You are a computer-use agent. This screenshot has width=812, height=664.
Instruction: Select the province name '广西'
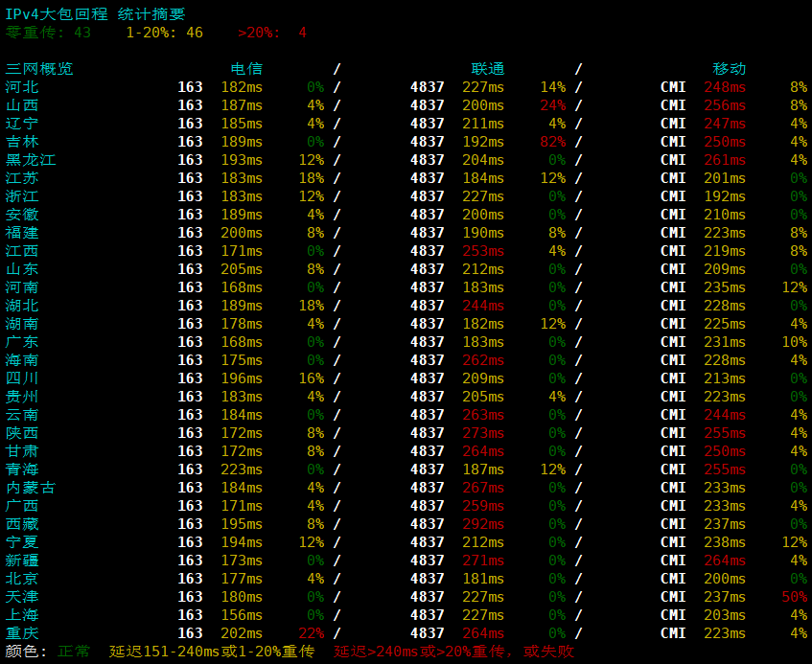22,506
